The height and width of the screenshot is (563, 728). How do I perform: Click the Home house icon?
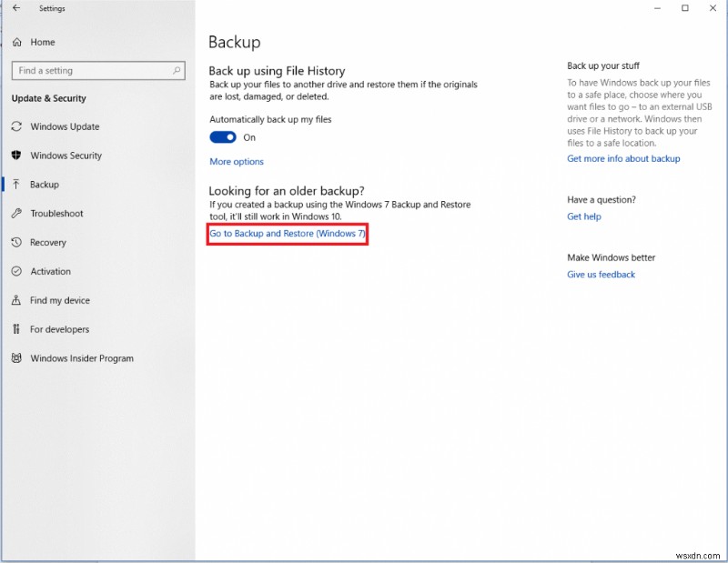point(16,42)
